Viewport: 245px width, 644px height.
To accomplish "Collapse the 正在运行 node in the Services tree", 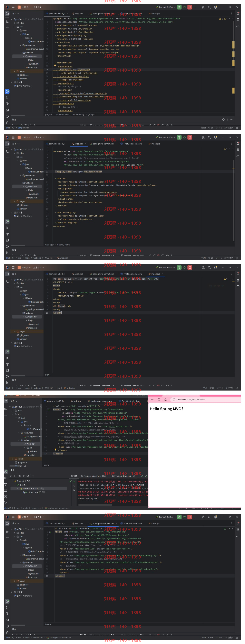I will tap(15, 485).
